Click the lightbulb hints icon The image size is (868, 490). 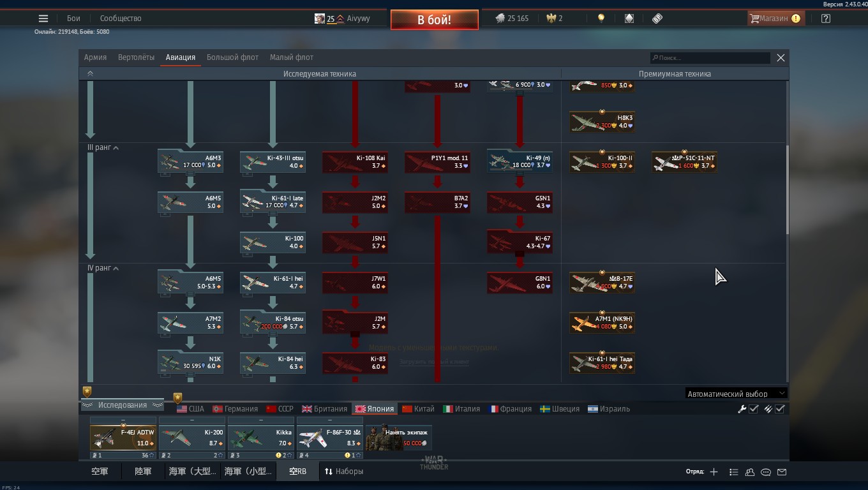601,19
